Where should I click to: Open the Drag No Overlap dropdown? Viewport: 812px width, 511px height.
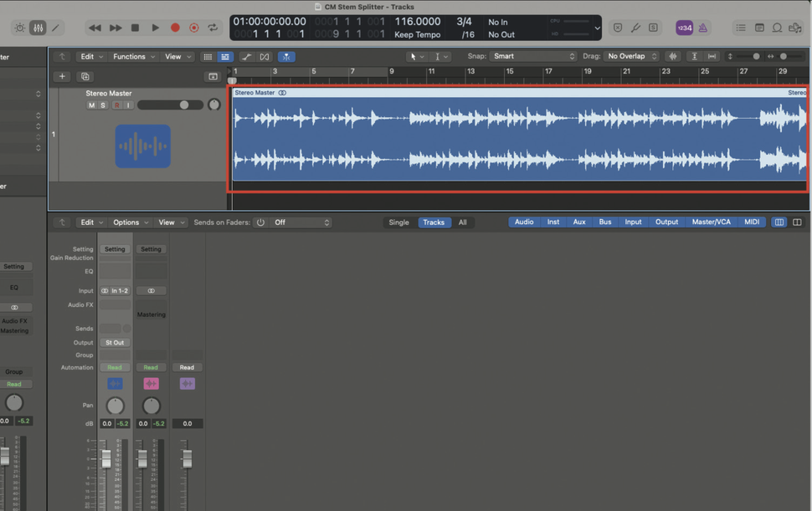(630, 56)
